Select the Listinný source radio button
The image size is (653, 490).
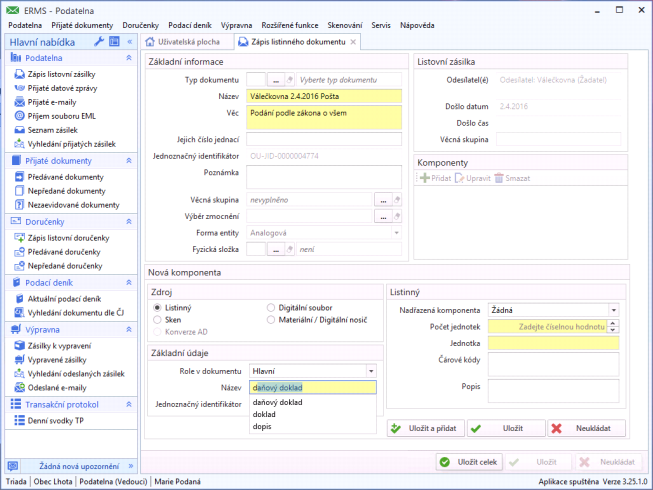pyautogui.click(x=157, y=308)
